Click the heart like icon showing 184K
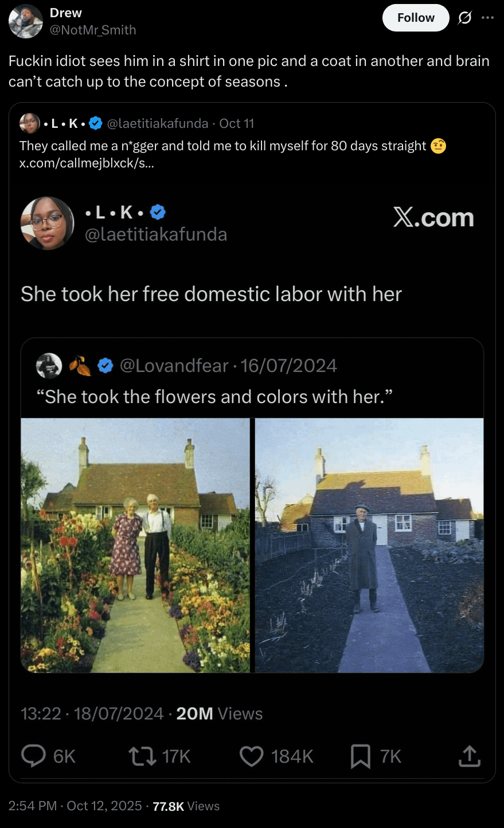This screenshot has height=828, width=504. pos(251,756)
